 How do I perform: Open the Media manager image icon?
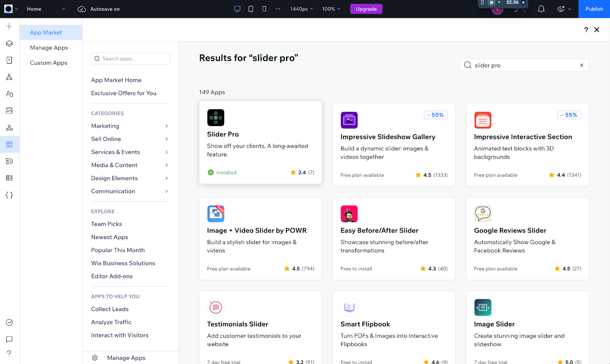[9, 111]
